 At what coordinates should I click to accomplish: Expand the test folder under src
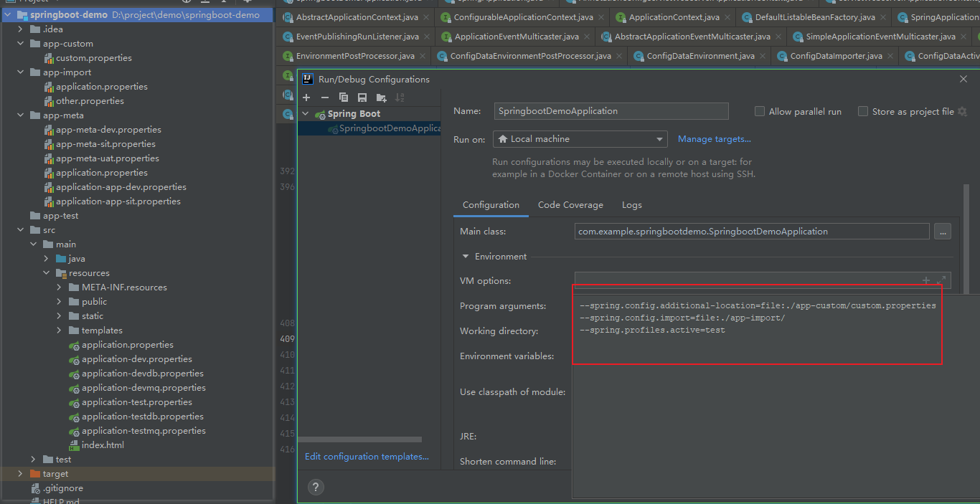coord(34,460)
